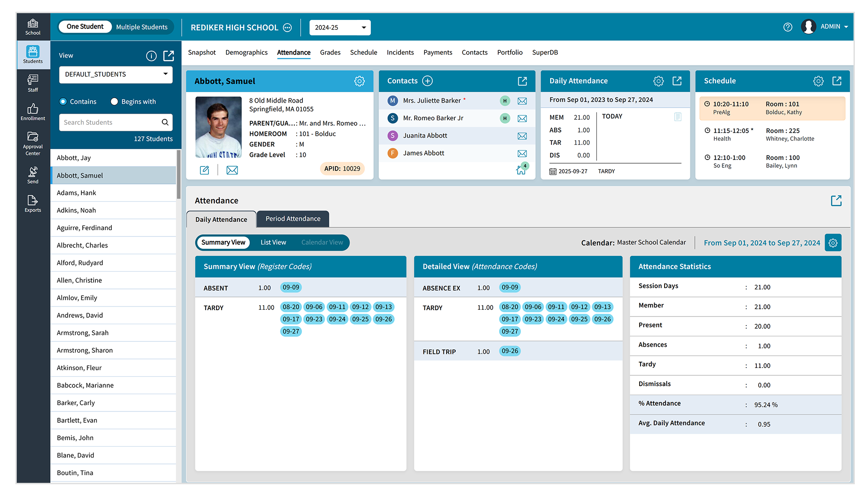Select the Begins with radio button

(x=114, y=101)
